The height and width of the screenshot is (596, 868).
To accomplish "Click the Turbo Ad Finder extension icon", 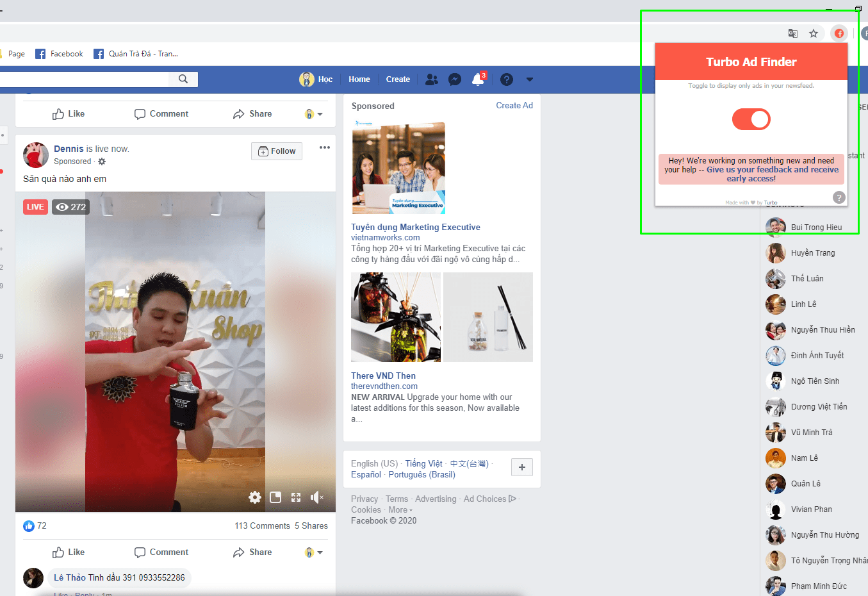I will tap(839, 33).
